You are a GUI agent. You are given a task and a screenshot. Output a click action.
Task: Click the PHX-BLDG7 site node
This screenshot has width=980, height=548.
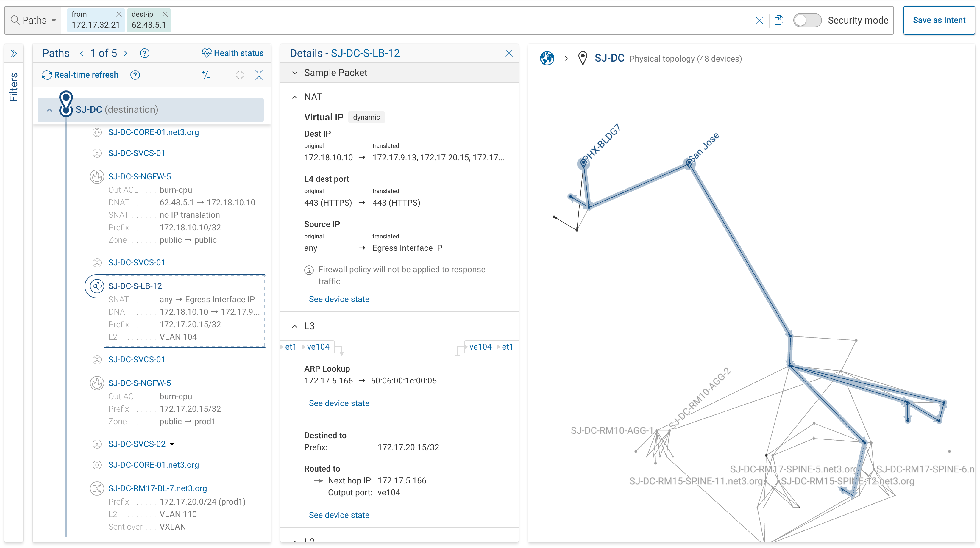pyautogui.click(x=583, y=164)
